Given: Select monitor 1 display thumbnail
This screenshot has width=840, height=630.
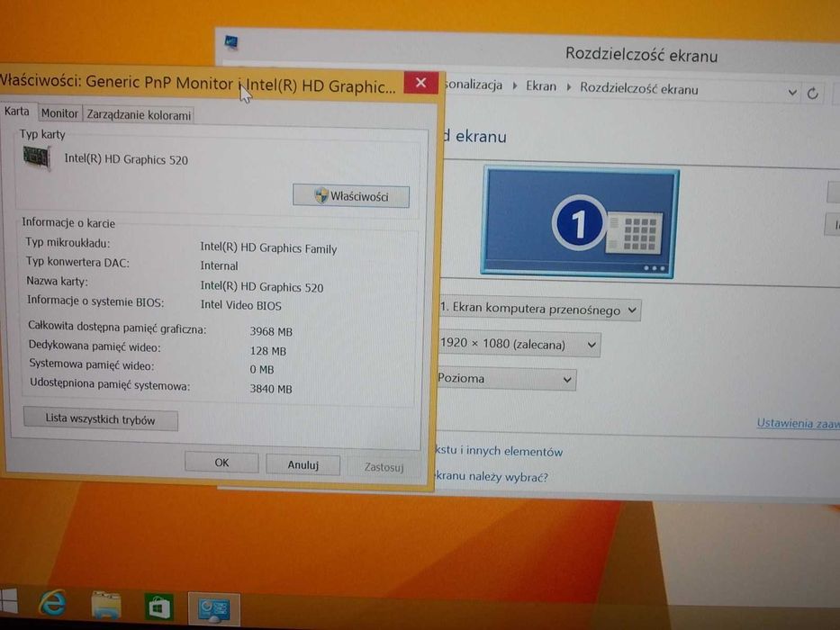Looking at the screenshot, I should (x=580, y=222).
